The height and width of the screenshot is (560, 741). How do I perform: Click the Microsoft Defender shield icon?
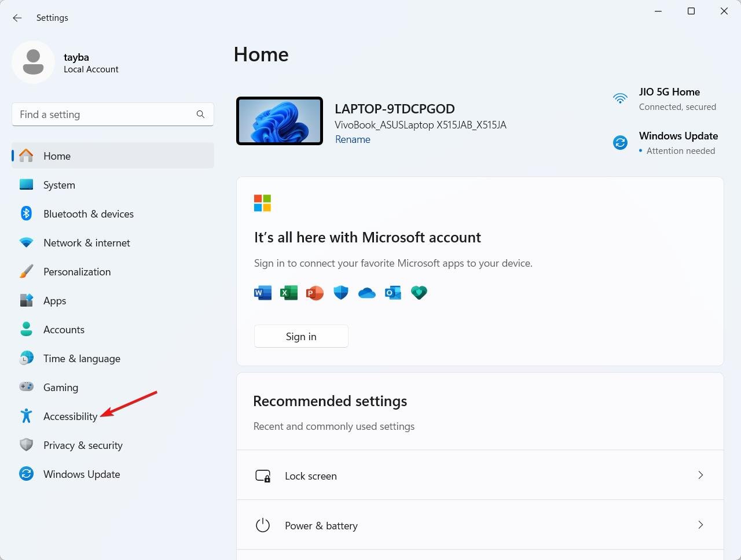[341, 293]
